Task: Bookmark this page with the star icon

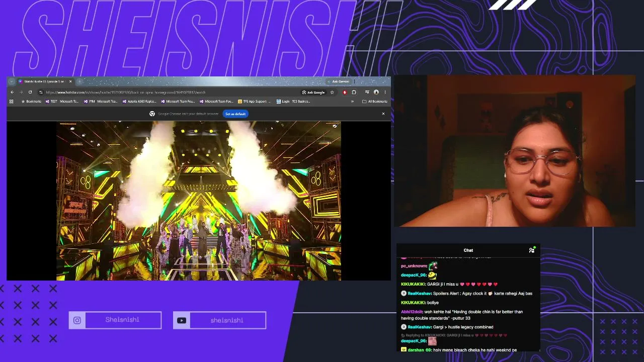Action: click(x=332, y=92)
